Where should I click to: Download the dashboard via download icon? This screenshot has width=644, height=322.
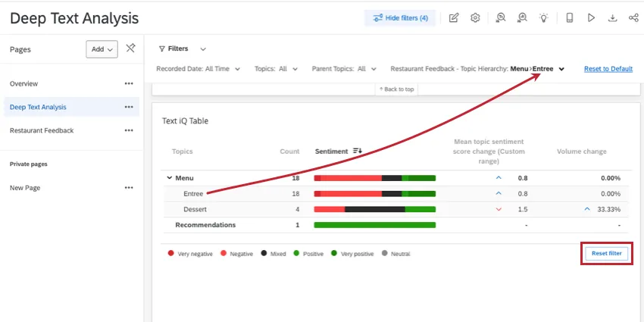[612, 17]
